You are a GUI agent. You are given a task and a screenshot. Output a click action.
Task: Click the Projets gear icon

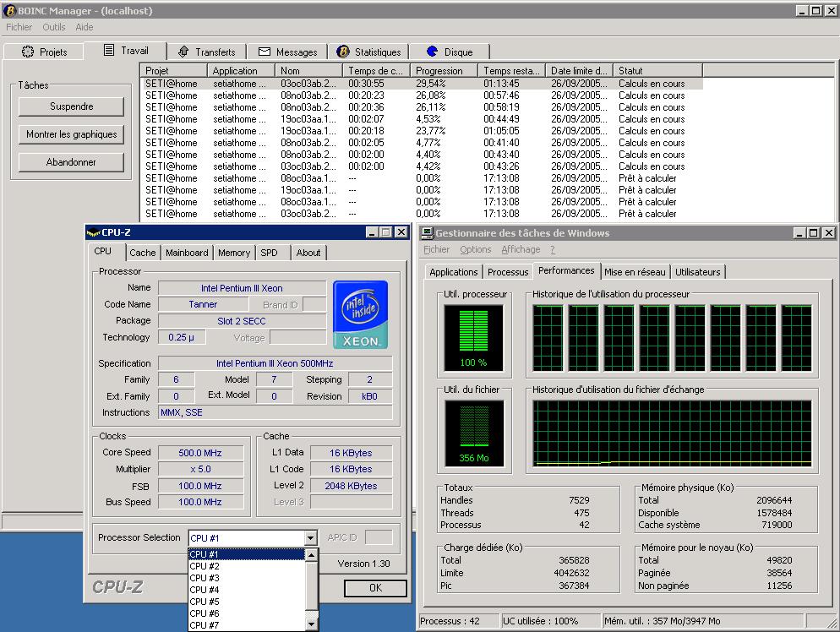pyautogui.click(x=27, y=52)
